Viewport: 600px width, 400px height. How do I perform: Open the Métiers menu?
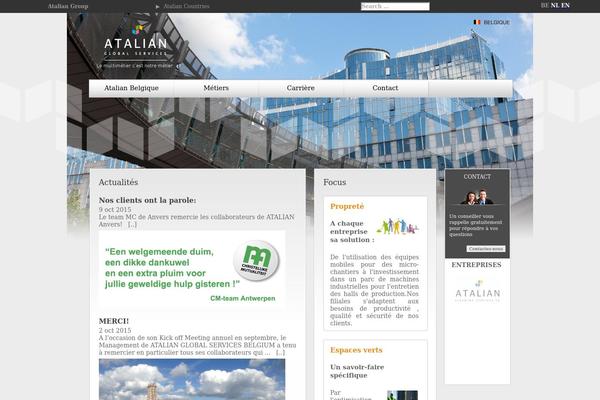coord(216,88)
